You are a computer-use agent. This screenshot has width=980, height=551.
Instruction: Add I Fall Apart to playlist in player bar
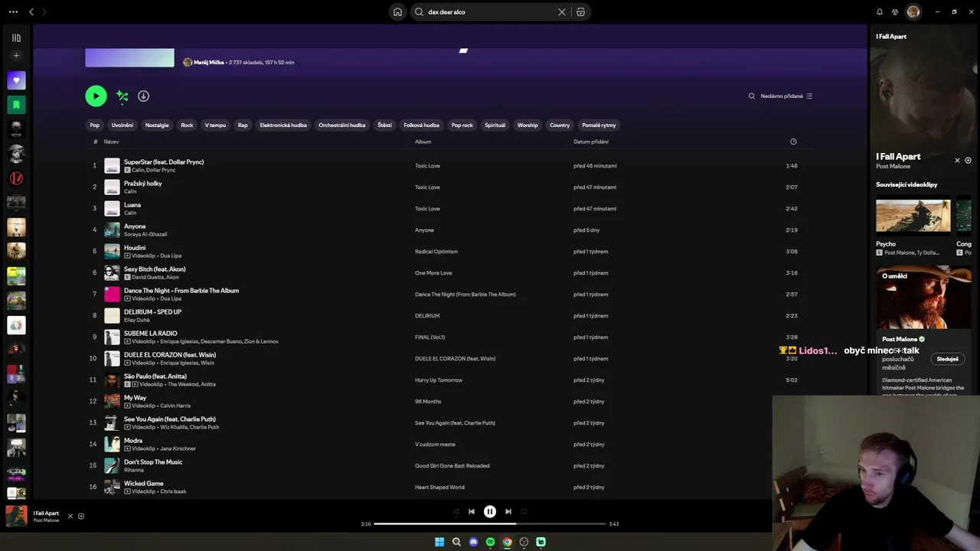(x=81, y=516)
